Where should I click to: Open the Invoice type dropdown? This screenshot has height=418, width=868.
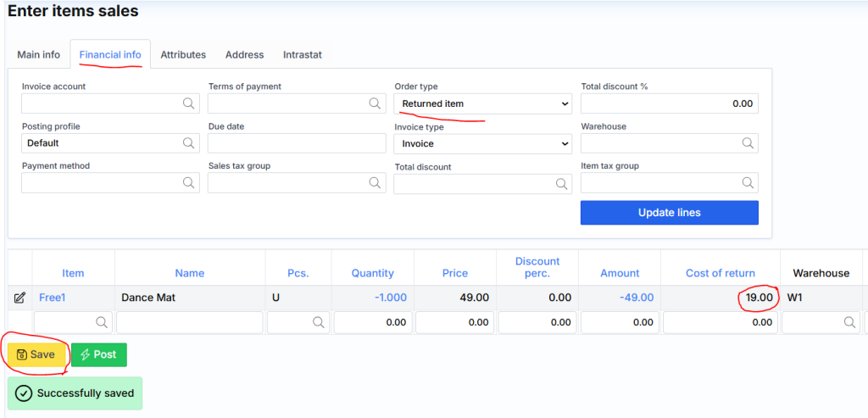pyautogui.click(x=482, y=143)
